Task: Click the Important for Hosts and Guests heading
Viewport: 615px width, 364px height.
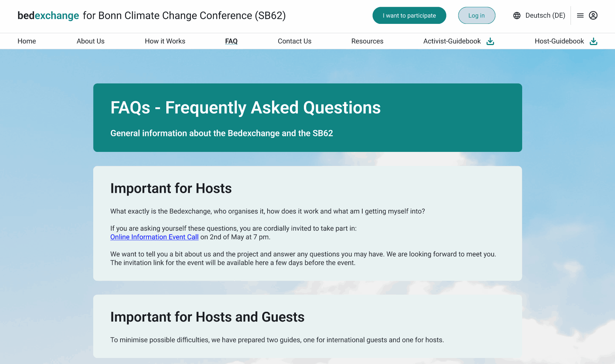Action: [207, 317]
